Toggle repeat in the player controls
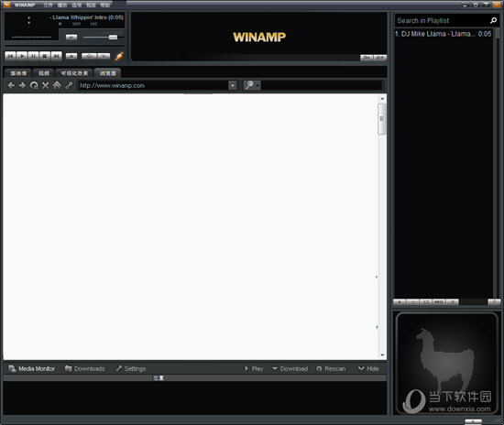Image resolution: width=504 pixels, height=425 pixels. (x=104, y=56)
